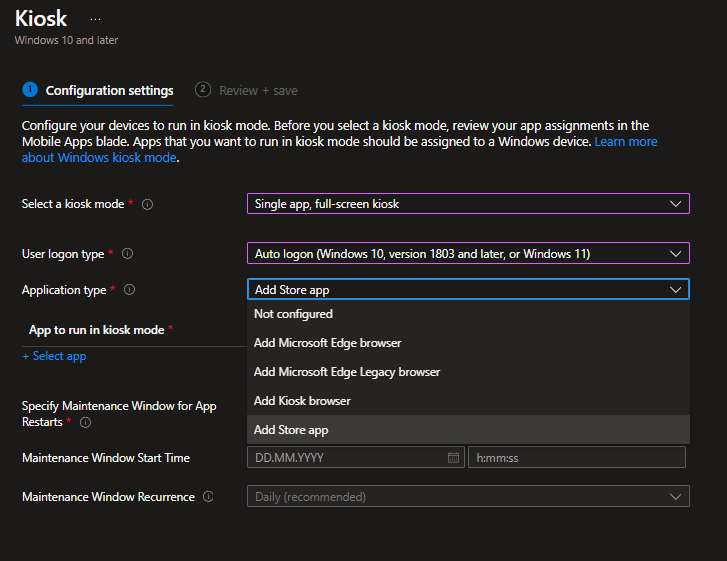727x561 pixels.
Task: Open the calendar date picker icon
Action: (x=453, y=458)
